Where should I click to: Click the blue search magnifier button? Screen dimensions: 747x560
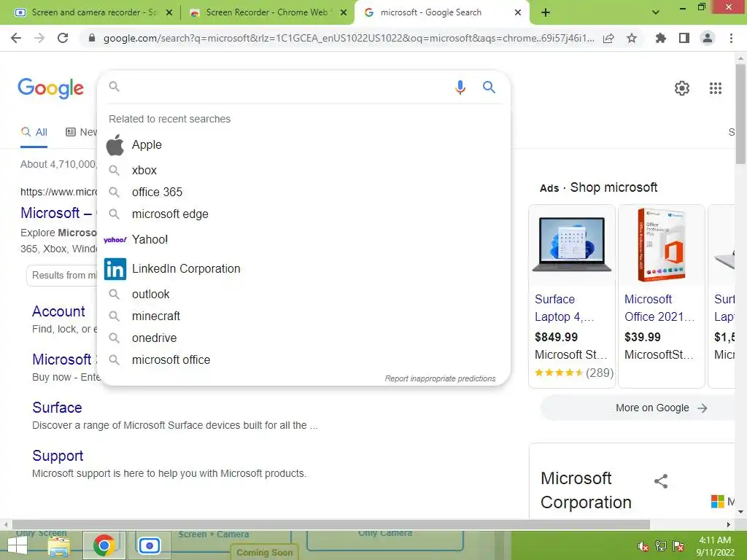[489, 87]
